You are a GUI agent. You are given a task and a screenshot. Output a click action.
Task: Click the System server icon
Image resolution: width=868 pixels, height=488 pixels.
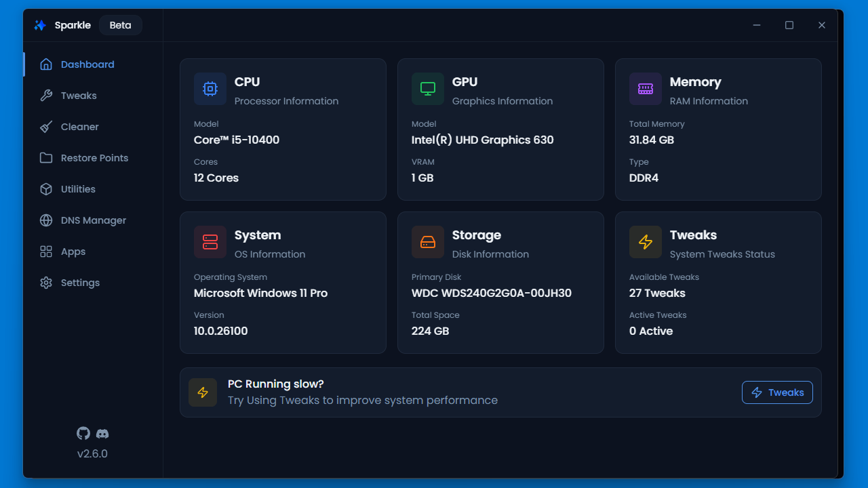click(x=210, y=242)
